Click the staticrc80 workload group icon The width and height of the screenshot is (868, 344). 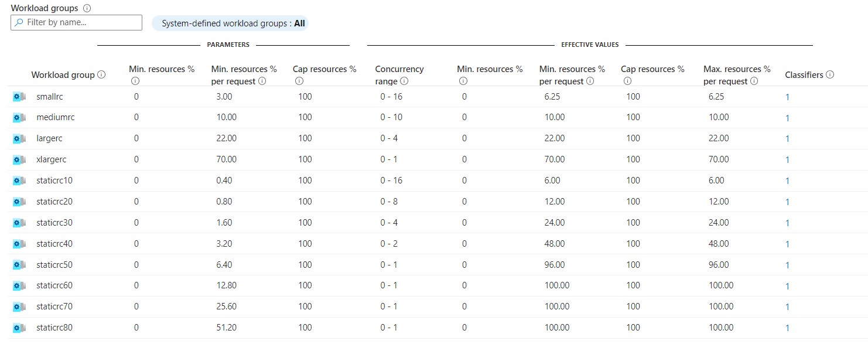pos(19,328)
